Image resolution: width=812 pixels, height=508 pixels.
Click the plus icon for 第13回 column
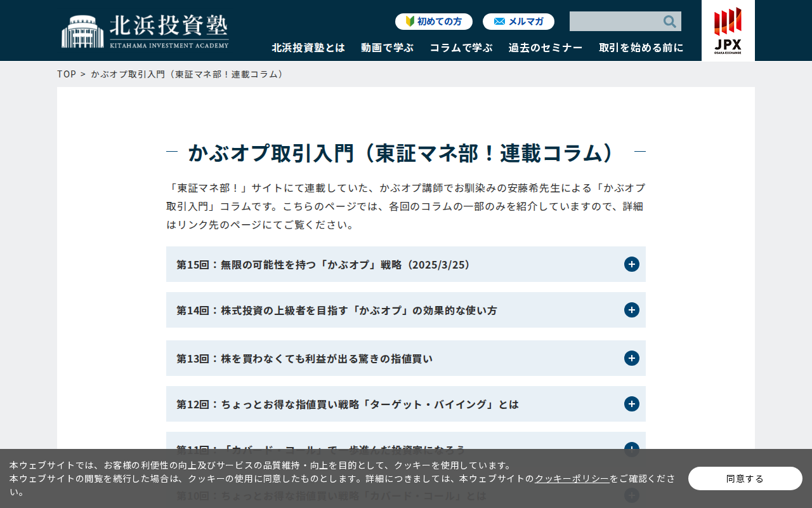click(632, 358)
